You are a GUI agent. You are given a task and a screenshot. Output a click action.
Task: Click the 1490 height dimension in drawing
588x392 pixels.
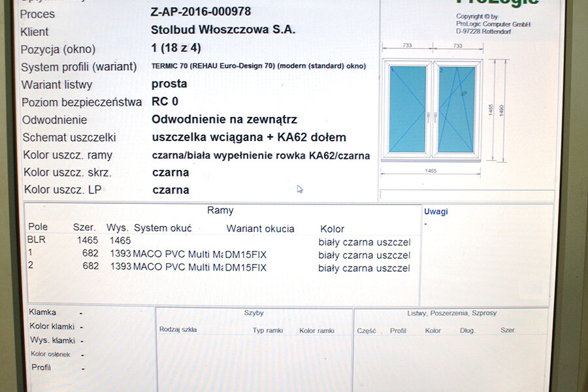pyautogui.click(x=502, y=110)
